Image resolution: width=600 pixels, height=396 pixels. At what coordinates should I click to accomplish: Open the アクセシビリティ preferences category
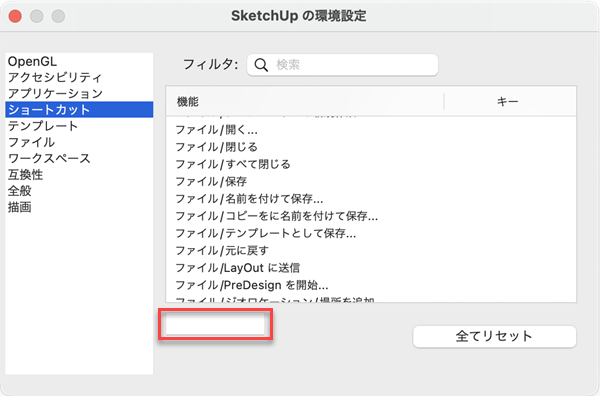click(79, 77)
